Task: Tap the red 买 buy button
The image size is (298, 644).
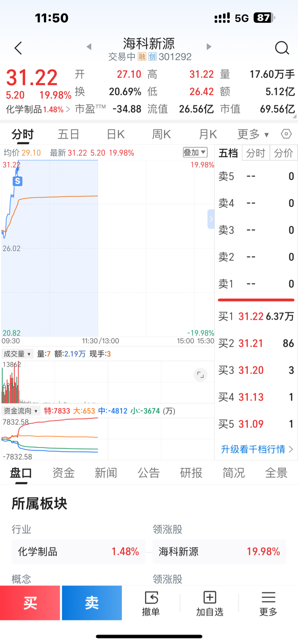Action: (x=30, y=603)
